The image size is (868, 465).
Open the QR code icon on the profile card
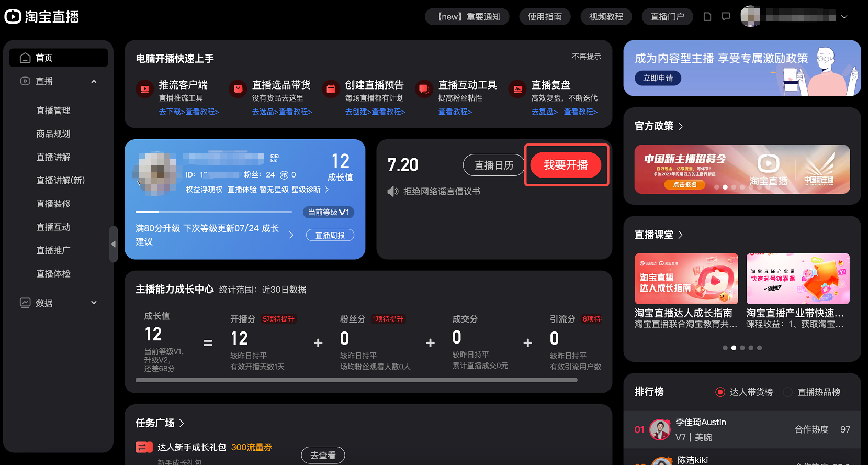click(275, 158)
